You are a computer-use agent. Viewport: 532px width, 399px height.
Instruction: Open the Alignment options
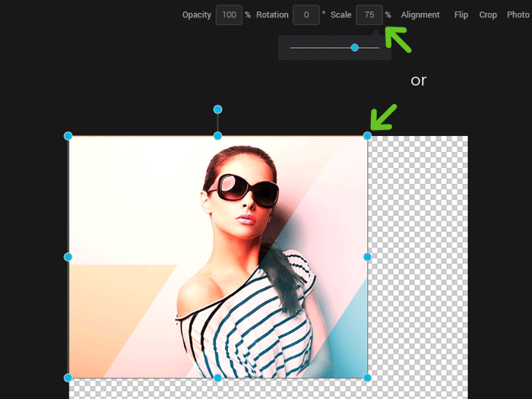(420, 15)
